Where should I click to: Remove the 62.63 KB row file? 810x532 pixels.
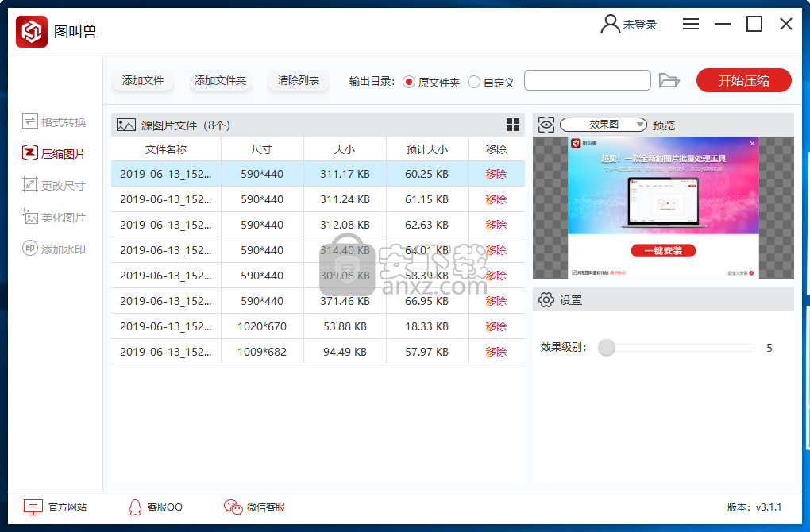(496, 225)
